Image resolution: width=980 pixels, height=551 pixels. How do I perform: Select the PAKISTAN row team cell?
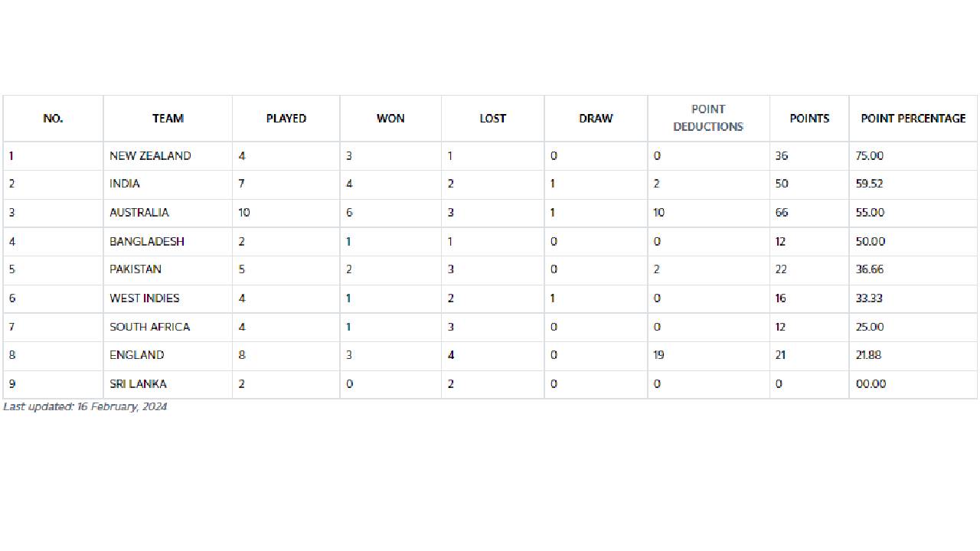[136, 269]
